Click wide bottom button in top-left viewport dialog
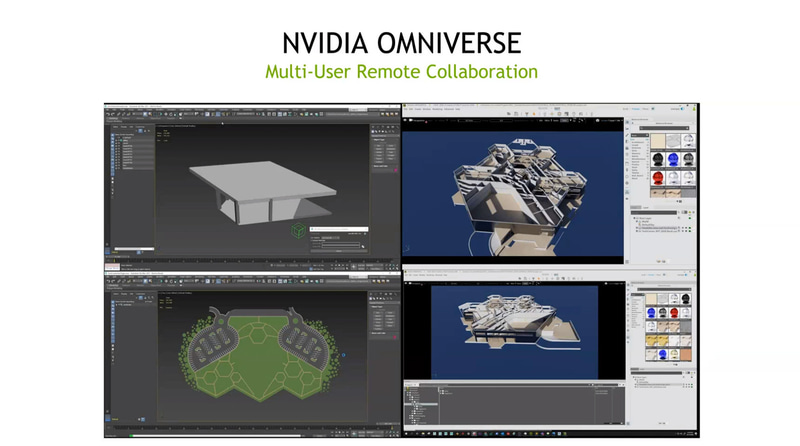Screen dimensions: 800x446 coord(339,251)
